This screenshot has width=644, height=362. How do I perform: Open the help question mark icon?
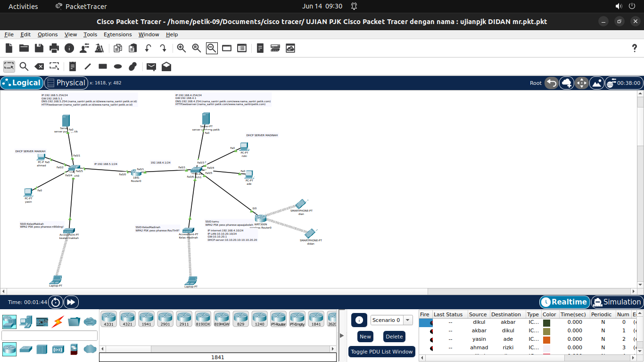[x=634, y=48]
